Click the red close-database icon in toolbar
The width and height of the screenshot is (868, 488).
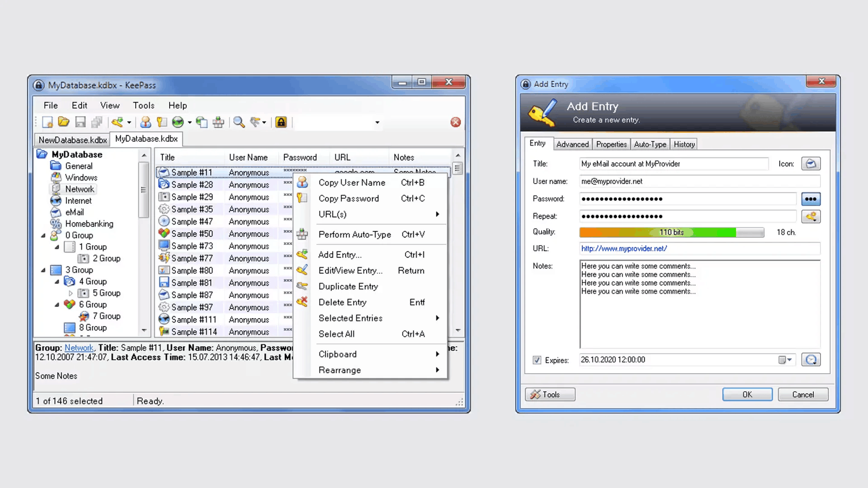pos(456,122)
